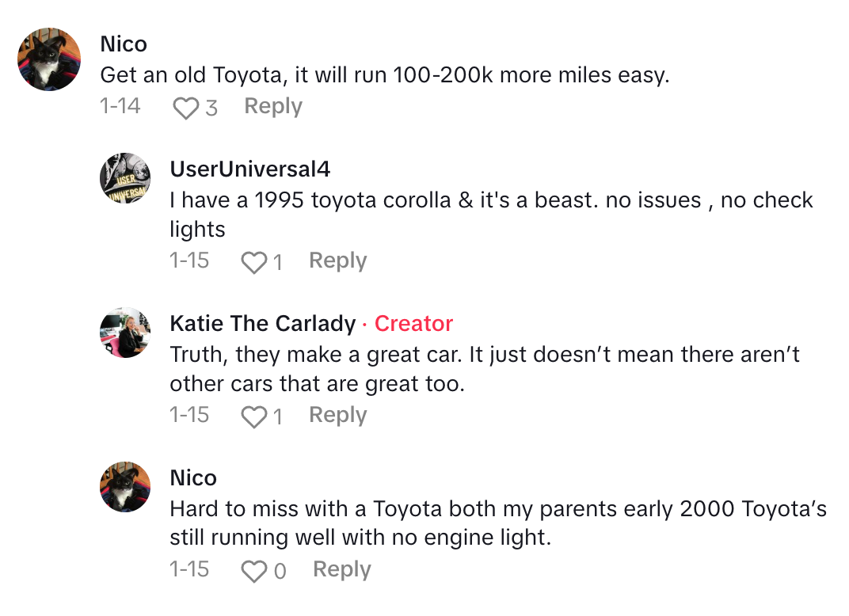Image resolution: width=849 pixels, height=616 pixels.
Task: Visit Katie The Carlady's profile via username
Action: point(263,323)
